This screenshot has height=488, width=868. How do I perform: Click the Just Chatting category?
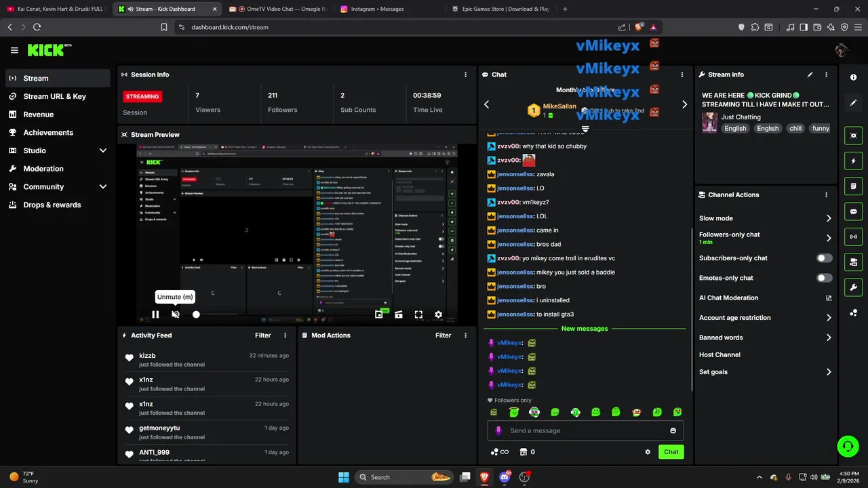(741, 117)
